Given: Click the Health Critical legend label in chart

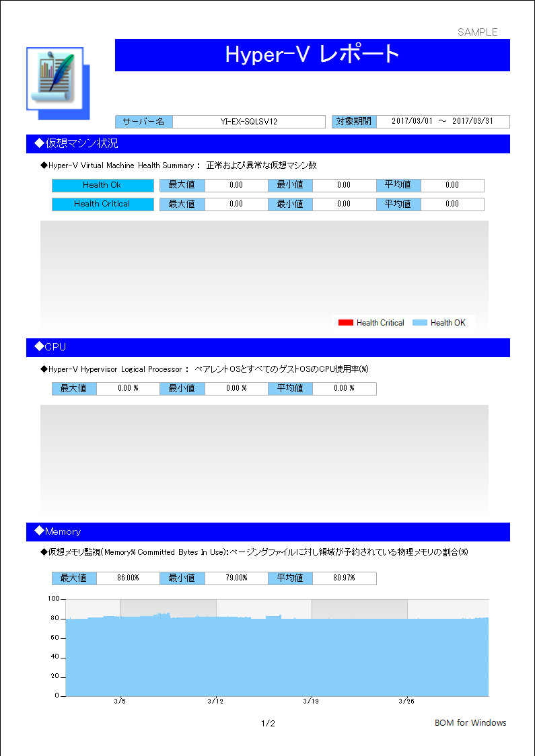Looking at the screenshot, I should tap(380, 323).
